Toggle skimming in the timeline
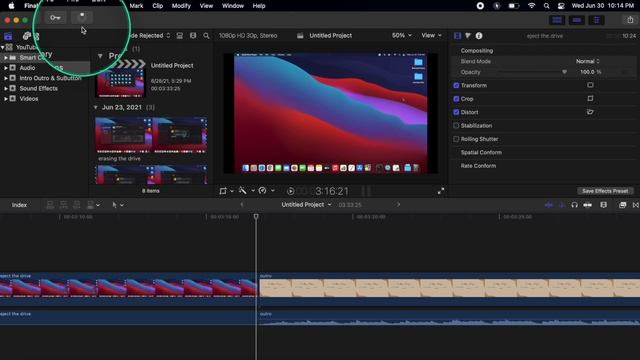The image size is (640, 360). click(x=549, y=205)
